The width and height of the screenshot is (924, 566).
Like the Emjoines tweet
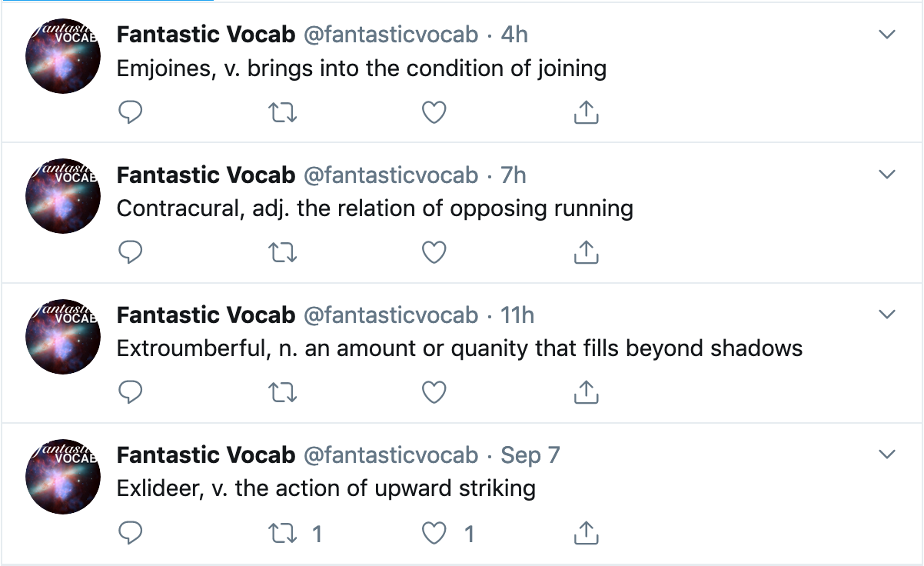point(434,113)
